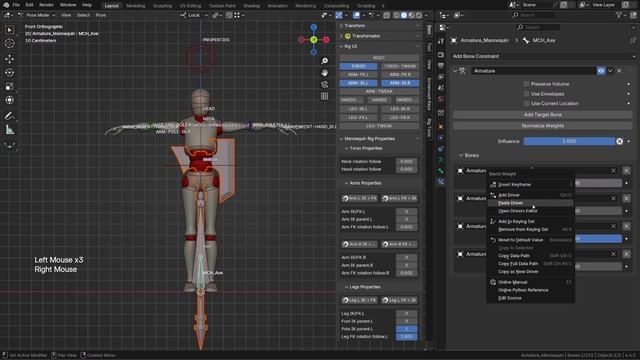Image resolution: width=640 pixels, height=360 pixels.
Task: Remove first Armature bone target with X button
Action: click(627, 171)
